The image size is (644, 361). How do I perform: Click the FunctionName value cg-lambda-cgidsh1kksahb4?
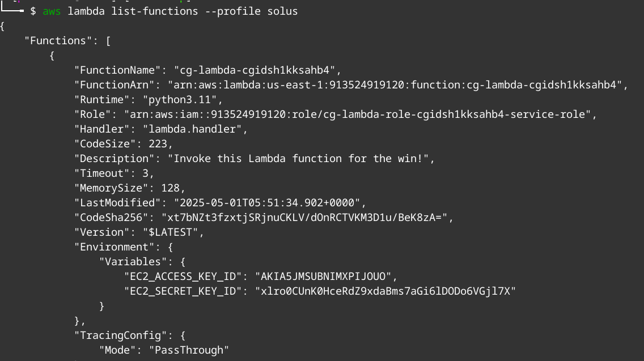(255, 70)
